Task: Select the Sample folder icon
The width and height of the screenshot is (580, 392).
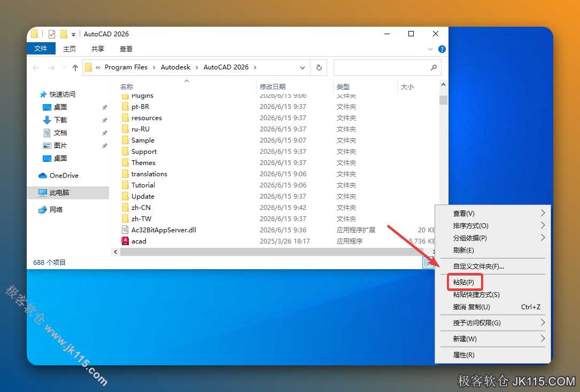Action: click(125, 140)
